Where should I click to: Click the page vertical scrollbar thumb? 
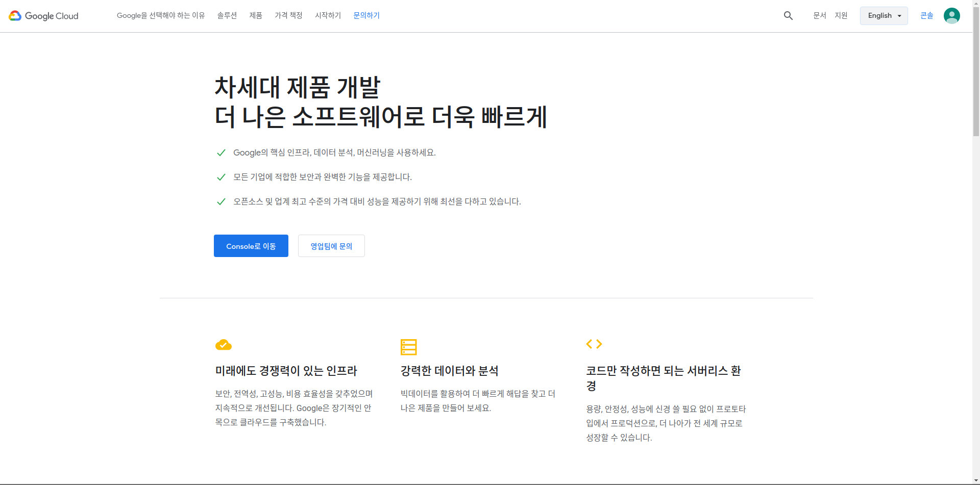[x=976, y=71]
